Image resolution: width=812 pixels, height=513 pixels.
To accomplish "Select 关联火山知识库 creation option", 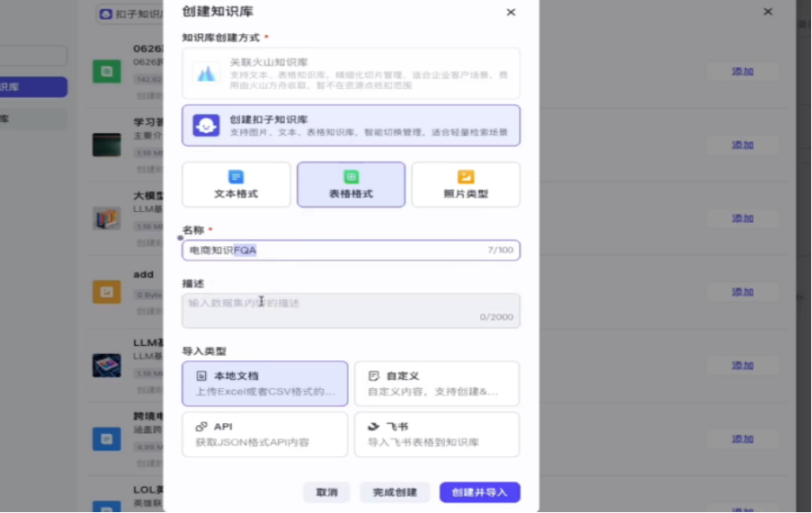I will click(351, 74).
